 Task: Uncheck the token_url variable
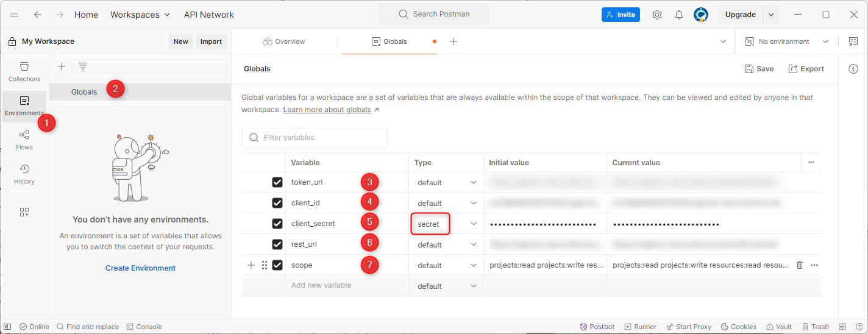277,182
